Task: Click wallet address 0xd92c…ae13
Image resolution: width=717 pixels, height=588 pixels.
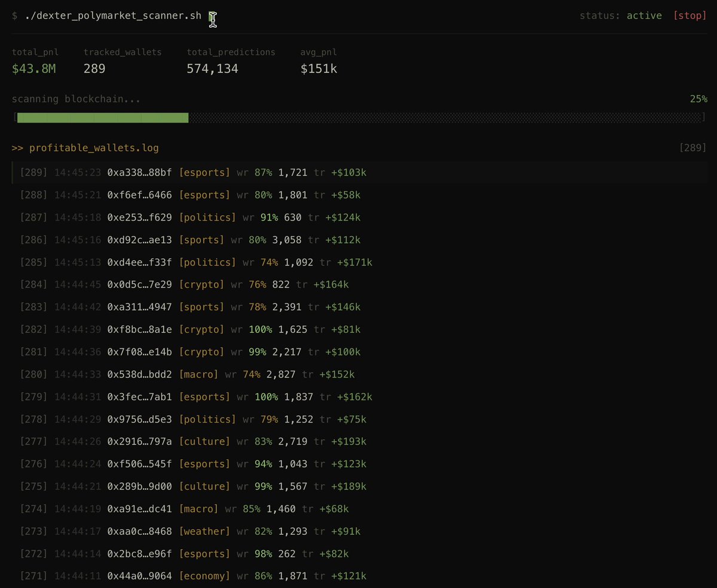Action: pos(139,240)
